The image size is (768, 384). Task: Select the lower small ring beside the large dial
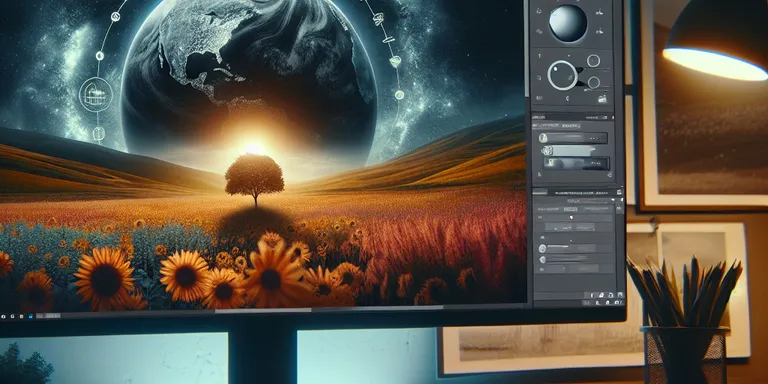594,82
